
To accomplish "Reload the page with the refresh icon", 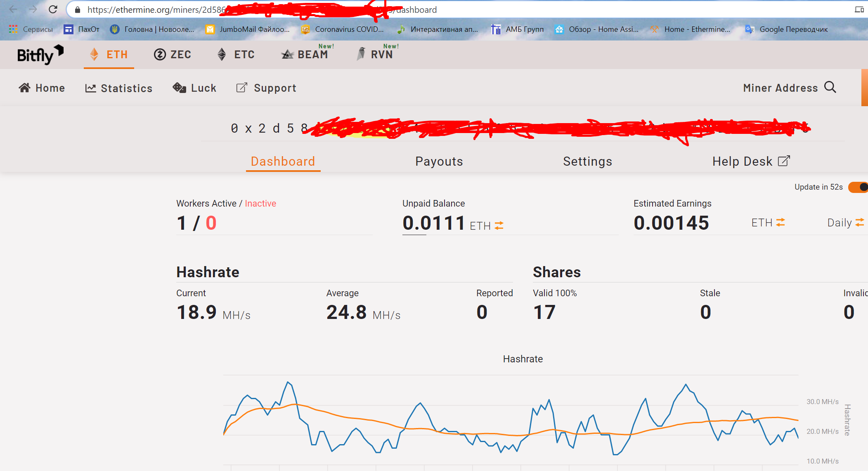I will pos(53,10).
